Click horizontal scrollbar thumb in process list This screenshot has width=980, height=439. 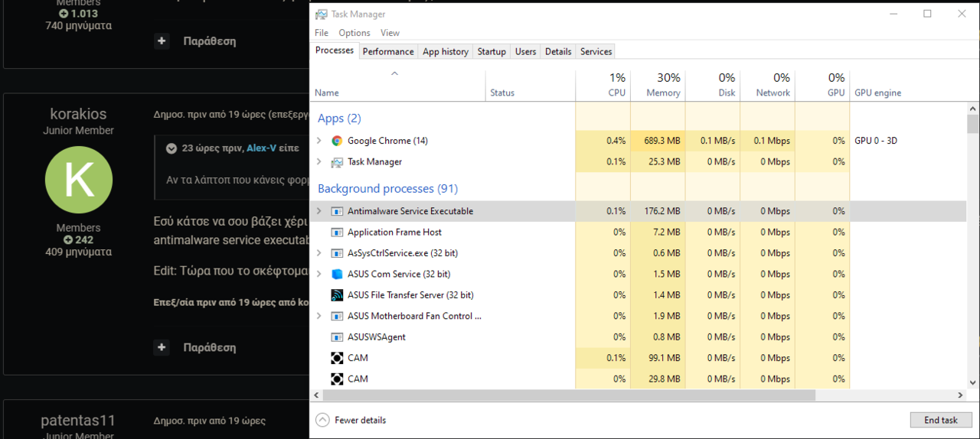click(x=569, y=395)
